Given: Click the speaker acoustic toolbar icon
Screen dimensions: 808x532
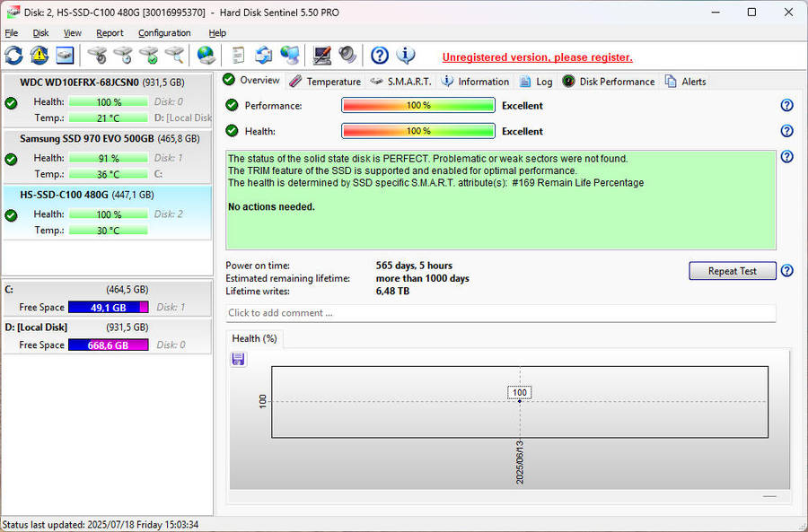Looking at the screenshot, I should 347,55.
